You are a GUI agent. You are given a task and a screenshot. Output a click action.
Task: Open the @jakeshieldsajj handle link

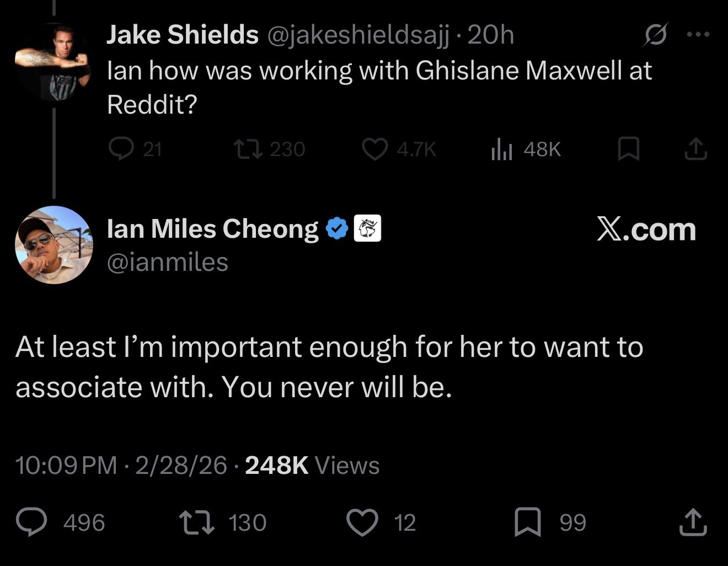358,35
